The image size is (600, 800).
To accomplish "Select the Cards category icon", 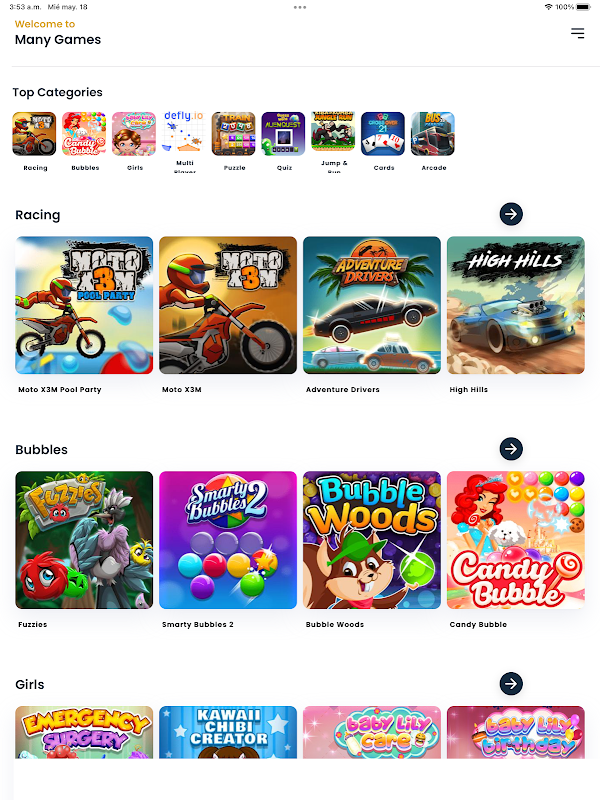I will pyautogui.click(x=383, y=134).
